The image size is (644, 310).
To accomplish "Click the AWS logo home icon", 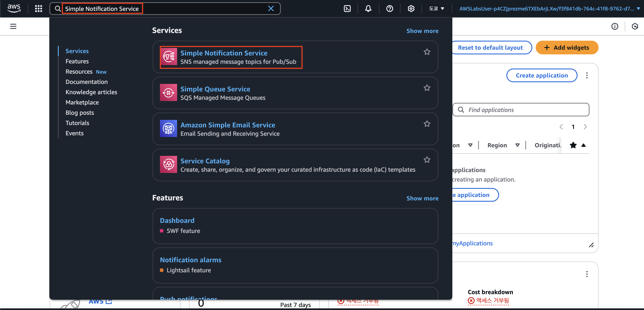I will (x=14, y=8).
